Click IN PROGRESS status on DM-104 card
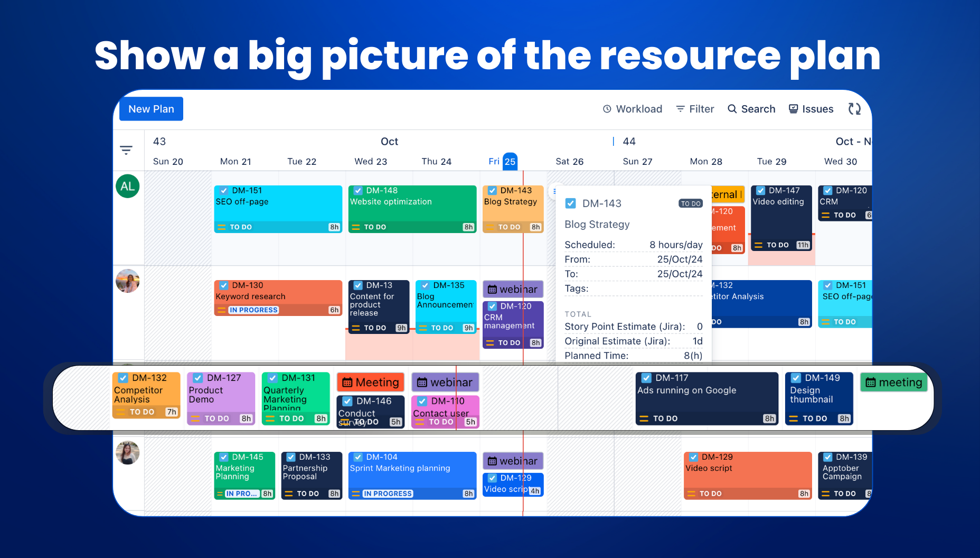980x558 pixels. point(388,494)
